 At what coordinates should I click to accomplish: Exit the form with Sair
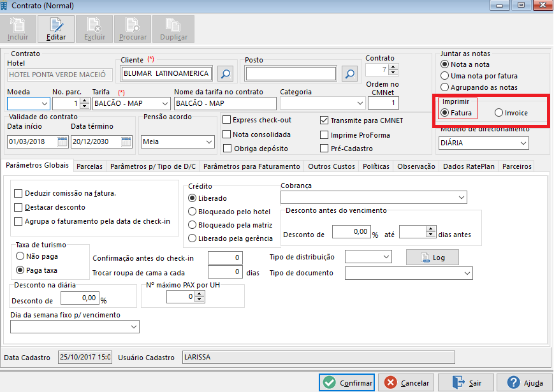click(467, 382)
